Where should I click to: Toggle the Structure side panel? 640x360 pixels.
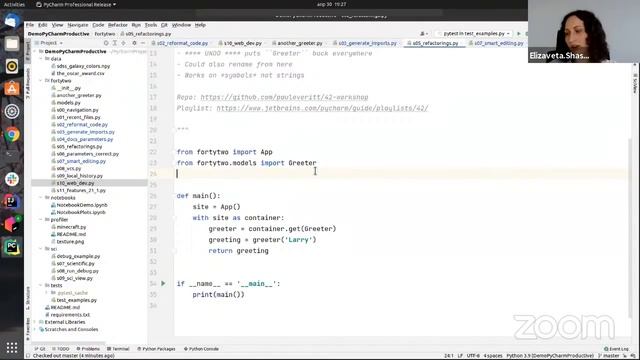pyautogui.click(x=28, y=298)
